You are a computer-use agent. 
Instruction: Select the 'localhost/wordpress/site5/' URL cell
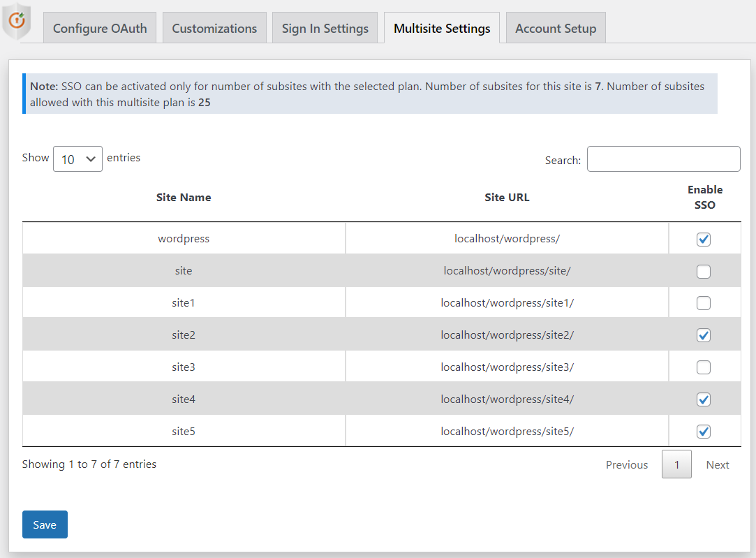coord(507,431)
